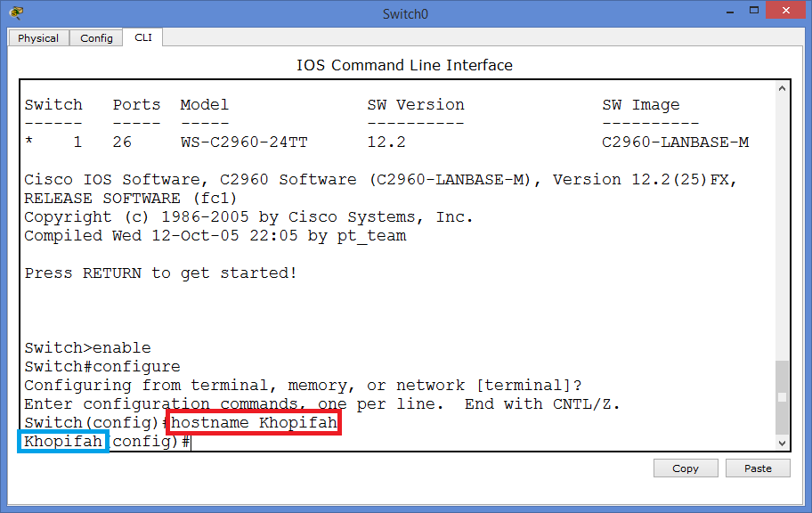Click the Switch0 window title text
The width and height of the screenshot is (812, 513).
405,13
